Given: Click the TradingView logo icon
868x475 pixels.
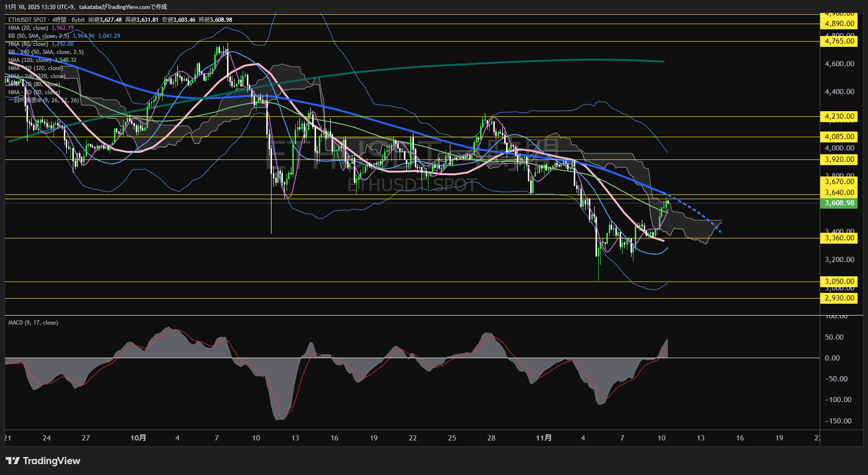Looking at the screenshot, I should pos(13,461).
